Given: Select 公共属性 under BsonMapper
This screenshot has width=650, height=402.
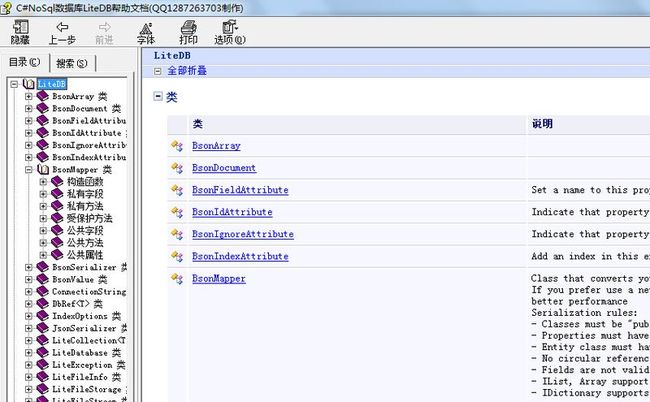Looking at the screenshot, I should click(85, 255).
